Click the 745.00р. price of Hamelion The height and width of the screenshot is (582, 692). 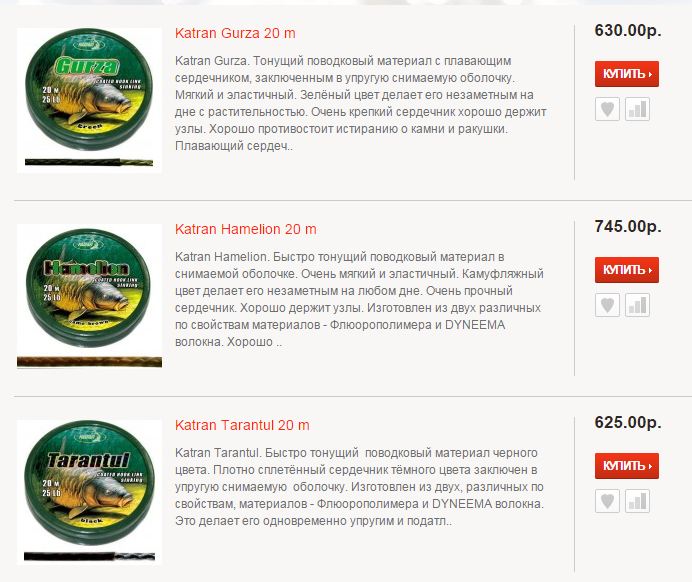pos(628,226)
